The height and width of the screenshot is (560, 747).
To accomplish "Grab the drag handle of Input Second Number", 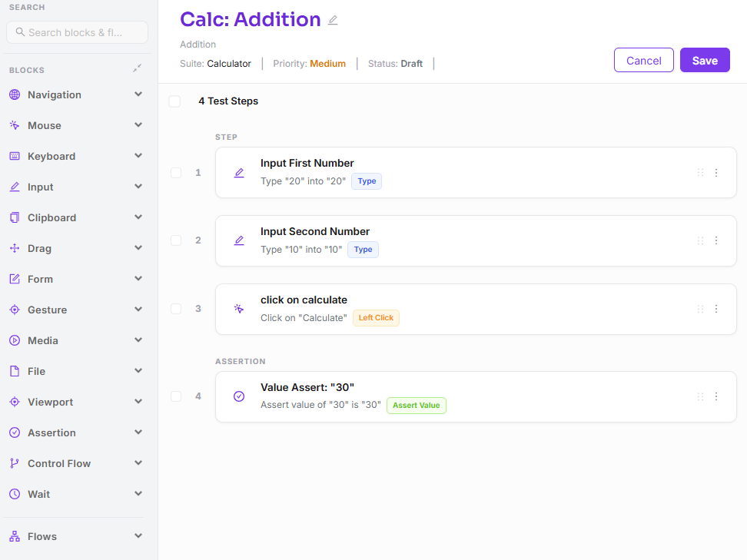I will point(700,240).
